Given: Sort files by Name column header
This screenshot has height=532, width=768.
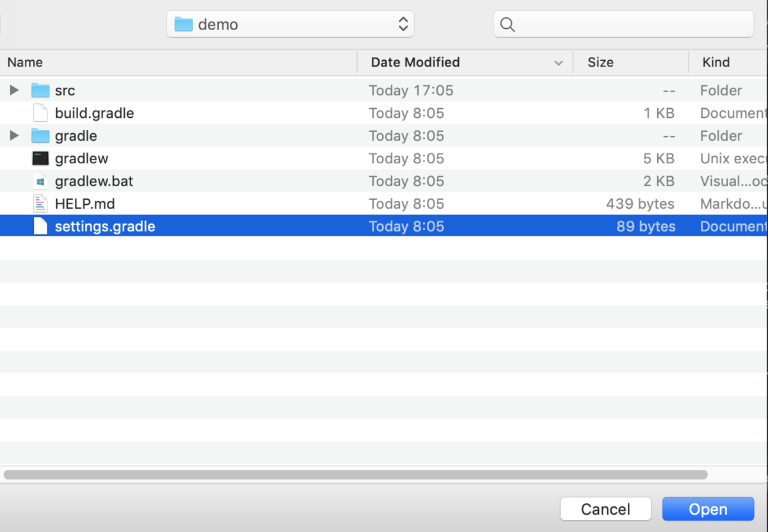Looking at the screenshot, I should tap(25, 62).
